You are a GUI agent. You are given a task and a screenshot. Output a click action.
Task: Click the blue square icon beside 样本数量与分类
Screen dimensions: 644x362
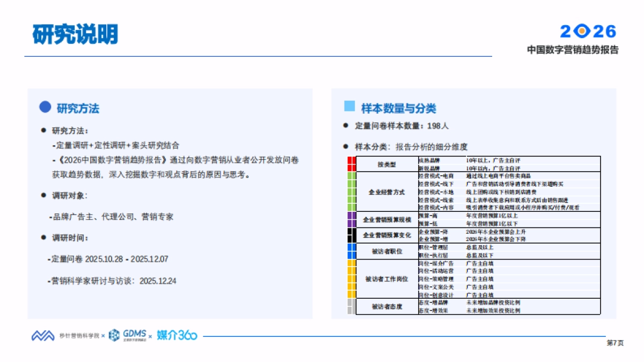[349, 107]
